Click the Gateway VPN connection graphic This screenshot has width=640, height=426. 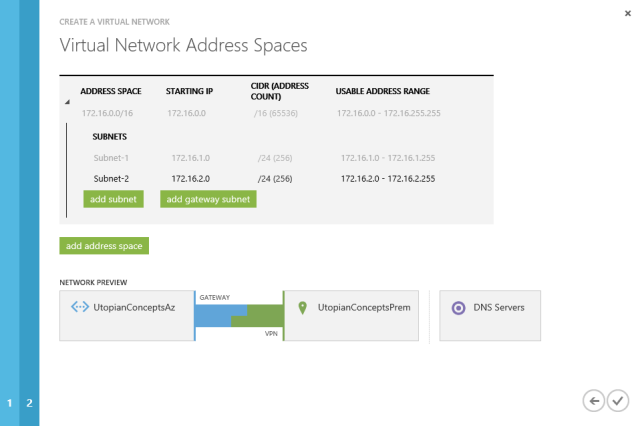click(239, 315)
